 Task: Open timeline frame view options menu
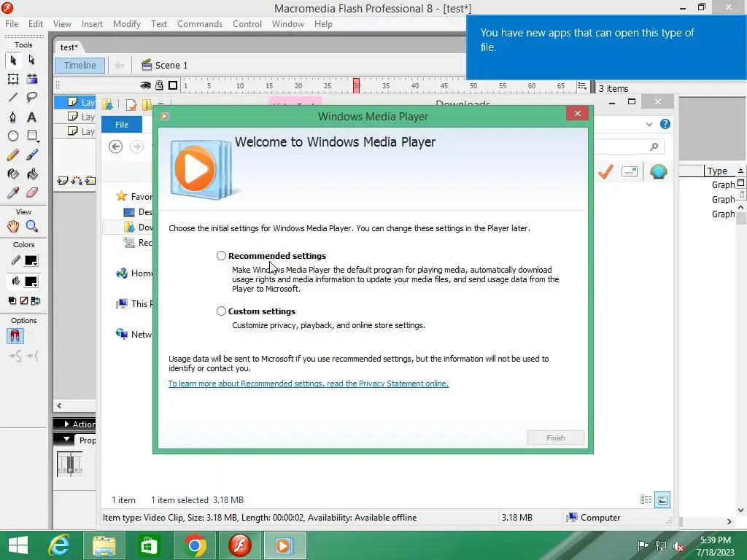click(582, 86)
